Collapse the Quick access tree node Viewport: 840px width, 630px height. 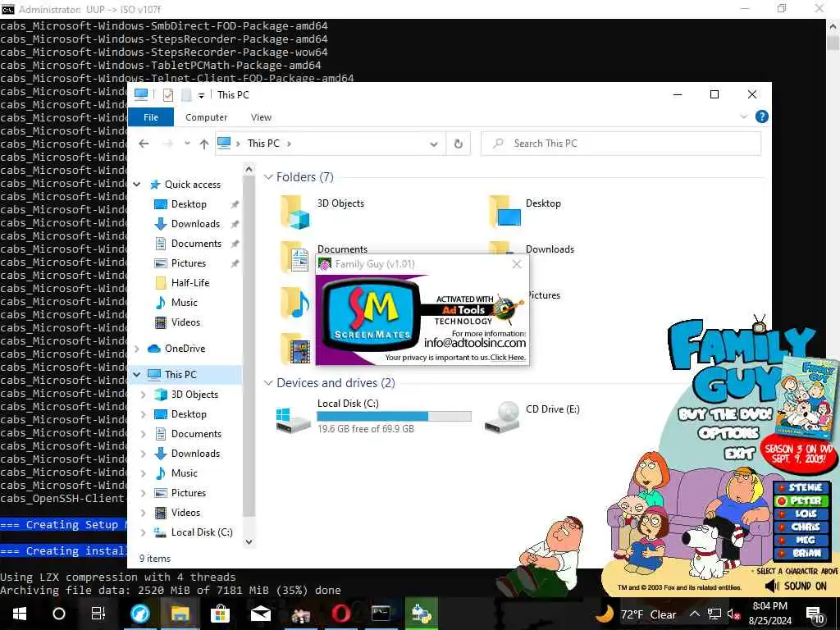coord(137,185)
